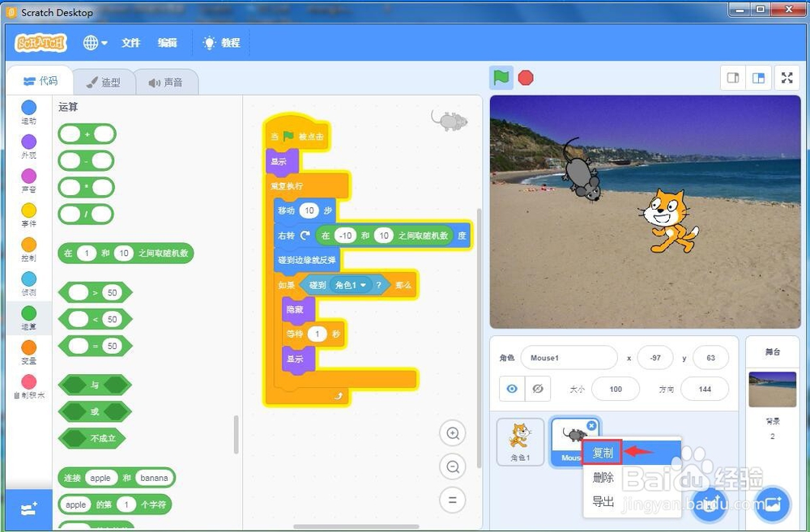Pick the 不成立 not block

[92, 438]
